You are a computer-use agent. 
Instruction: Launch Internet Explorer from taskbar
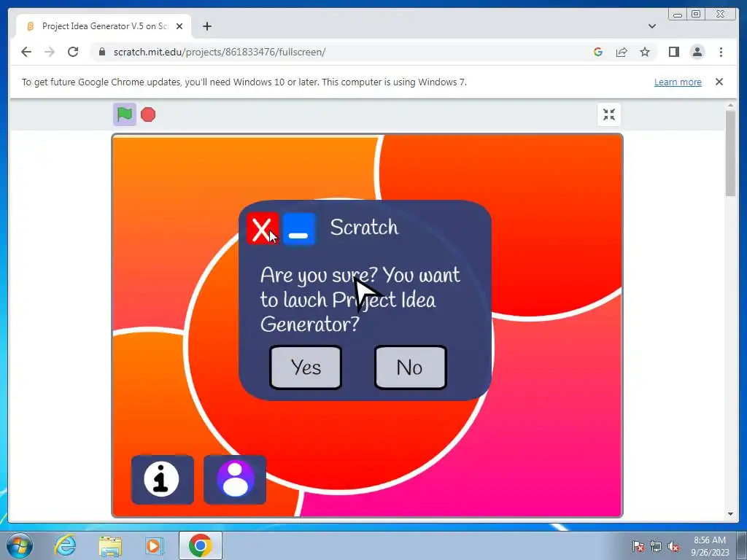coord(65,545)
